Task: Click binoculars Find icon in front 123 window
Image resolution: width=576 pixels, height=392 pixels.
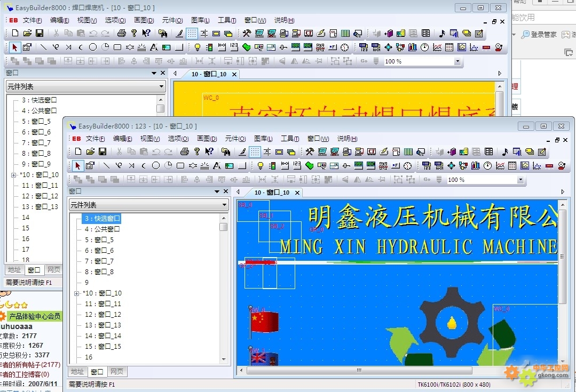Action: [226, 151]
